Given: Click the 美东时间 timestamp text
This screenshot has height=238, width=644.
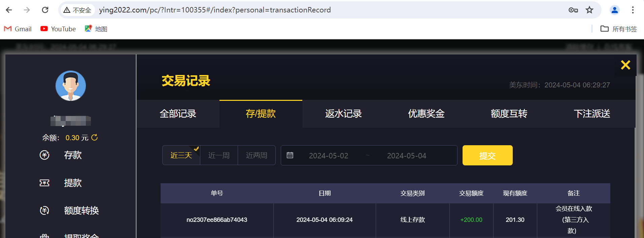Looking at the screenshot, I should click(560, 85).
